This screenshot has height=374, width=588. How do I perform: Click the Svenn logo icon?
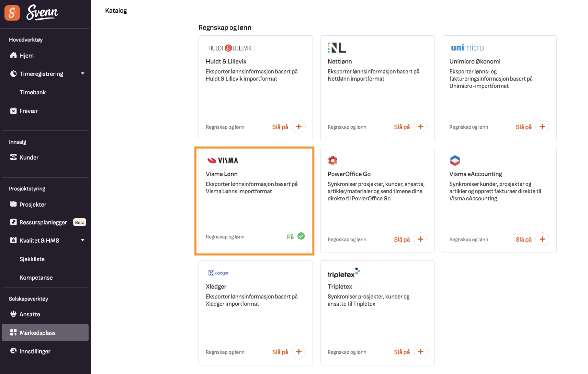coord(12,13)
